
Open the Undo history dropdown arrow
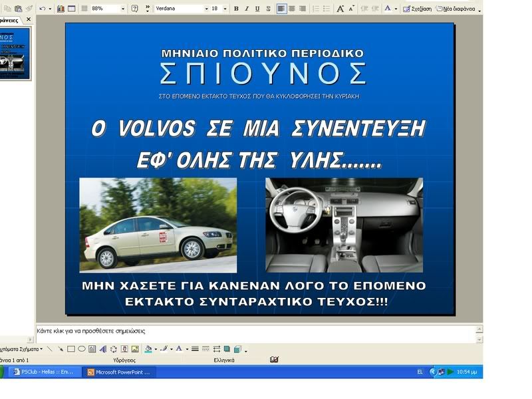(51, 9)
